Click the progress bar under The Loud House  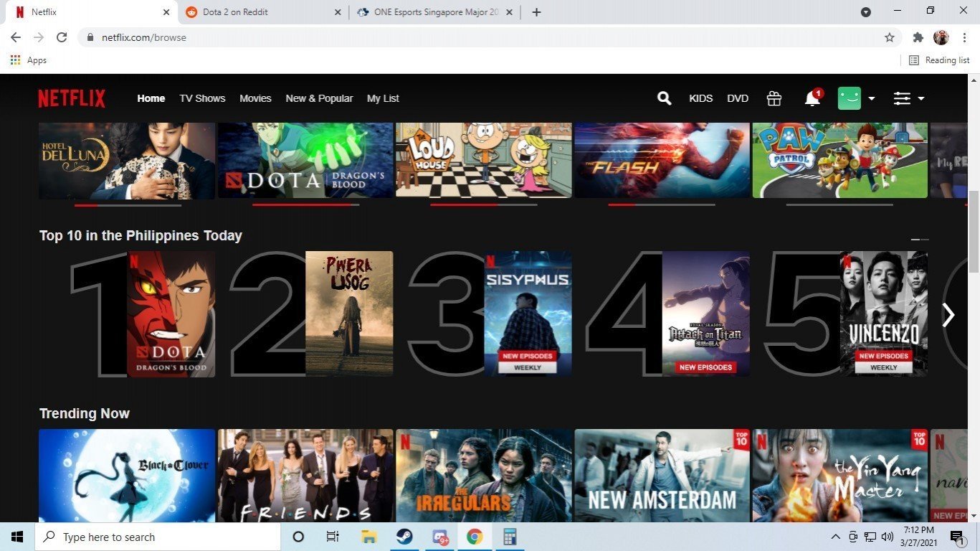tap(484, 204)
